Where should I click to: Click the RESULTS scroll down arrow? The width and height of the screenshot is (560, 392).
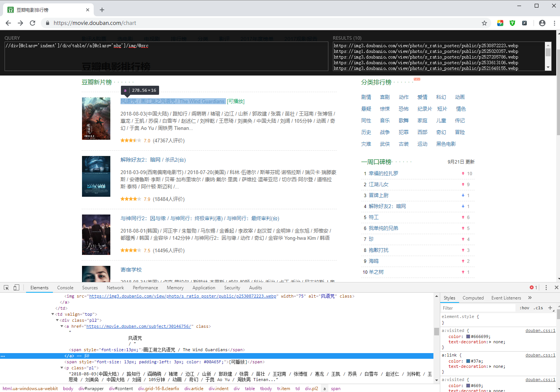(x=548, y=68)
